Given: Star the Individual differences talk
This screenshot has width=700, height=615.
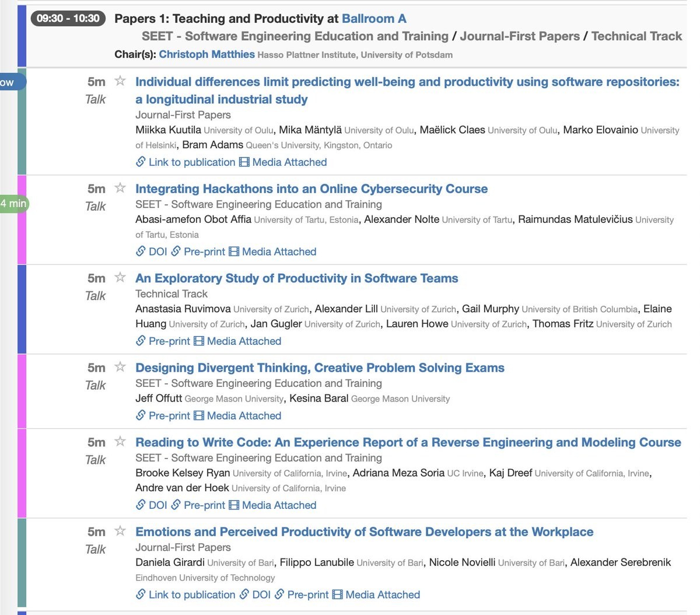Looking at the screenshot, I should click(120, 81).
